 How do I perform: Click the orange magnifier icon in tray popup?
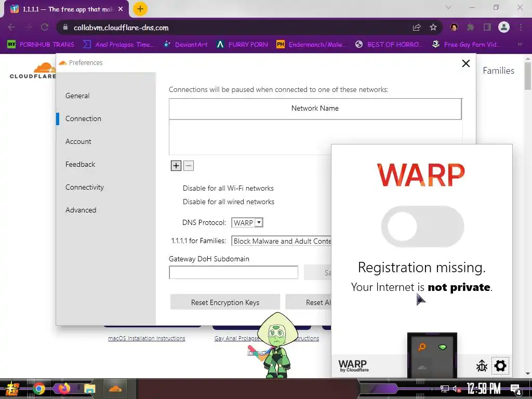point(422,347)
